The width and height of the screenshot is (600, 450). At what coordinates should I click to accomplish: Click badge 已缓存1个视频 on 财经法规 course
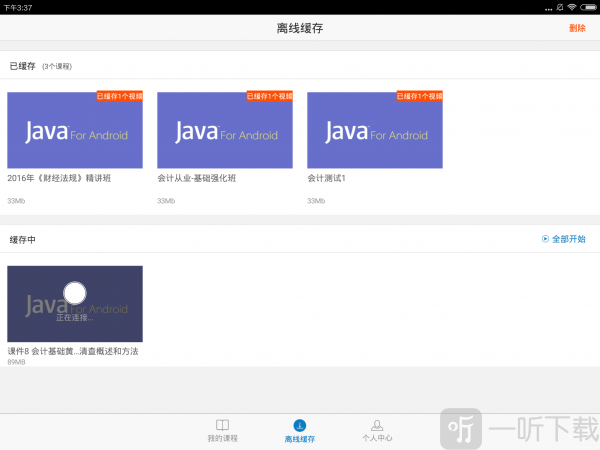(119, 96)
